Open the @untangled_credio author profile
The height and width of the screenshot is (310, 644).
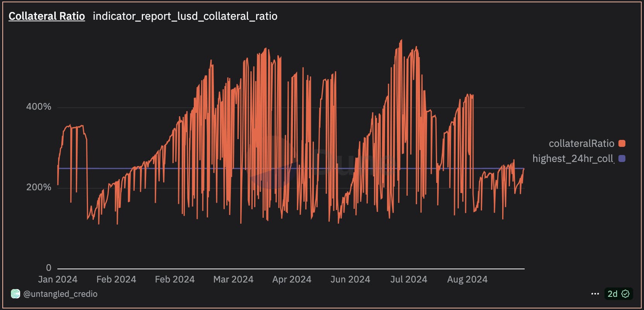pyautogui.click(x=60, y=294)
